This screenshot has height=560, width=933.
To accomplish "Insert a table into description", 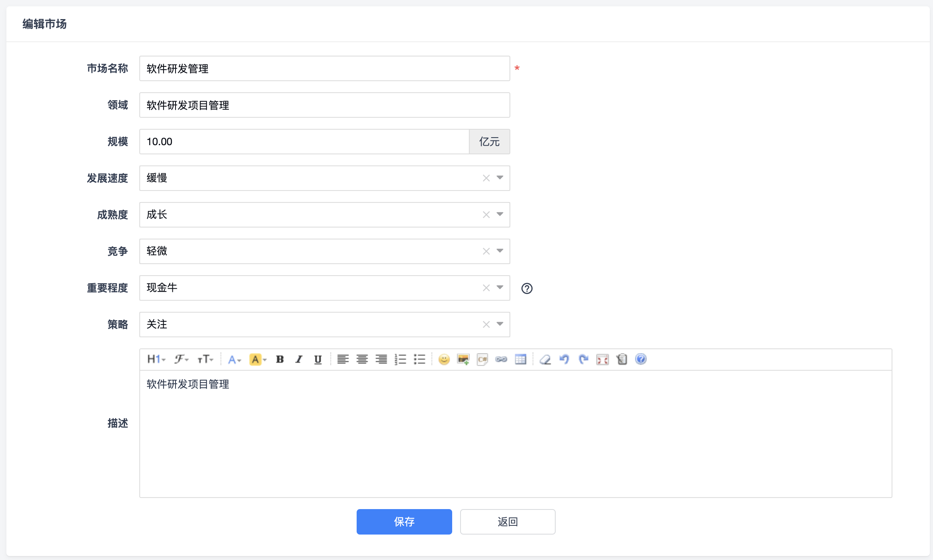I will click(x=520, y=359).
